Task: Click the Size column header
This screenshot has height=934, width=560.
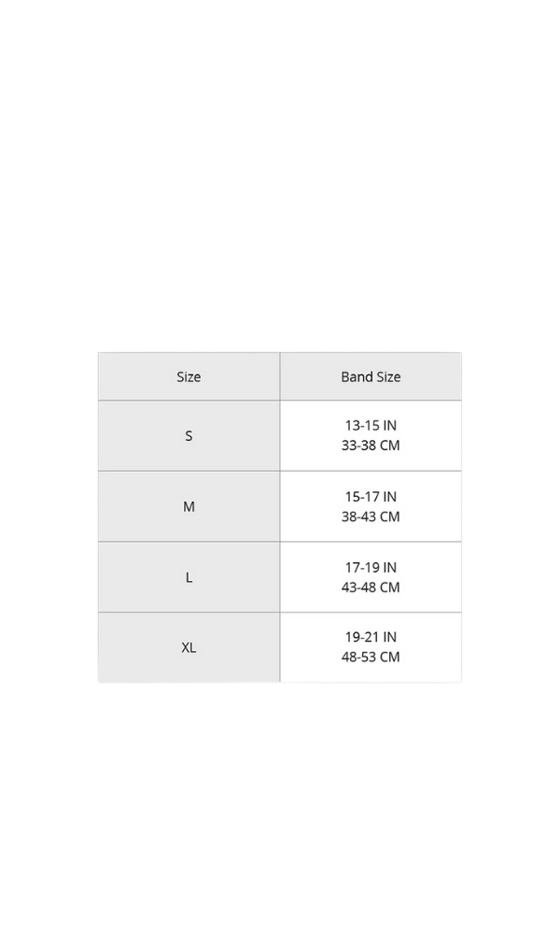Action: click(189, 377)
